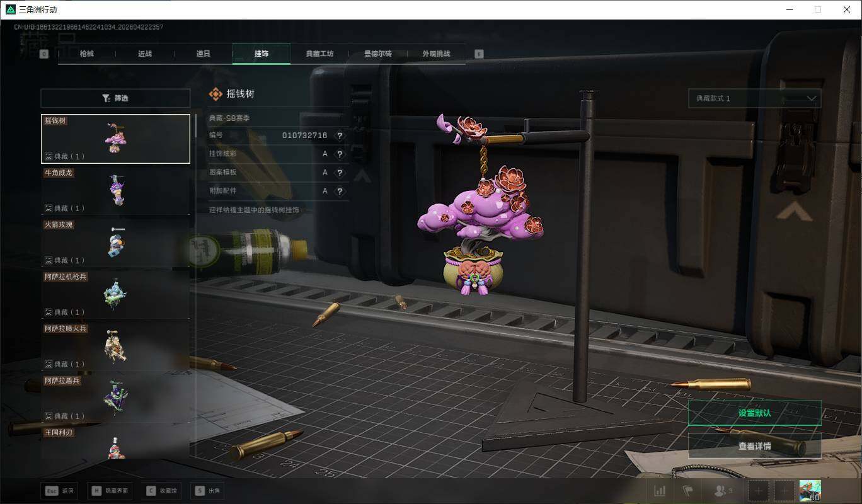Click the 查看详情 button
862x504 pixels.
[754, 446]
